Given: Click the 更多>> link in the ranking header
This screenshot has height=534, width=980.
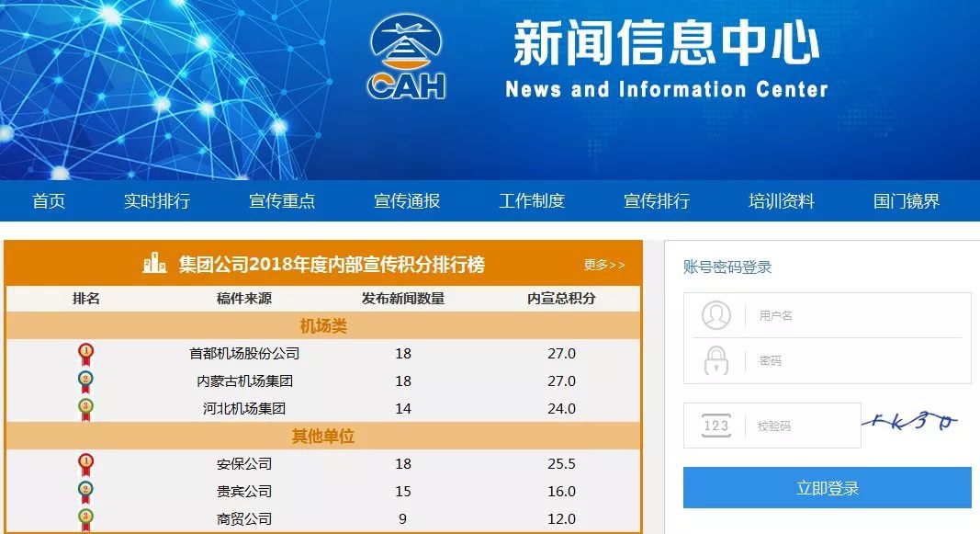Looking at the screenshot, I should click(x=603, y=265).
